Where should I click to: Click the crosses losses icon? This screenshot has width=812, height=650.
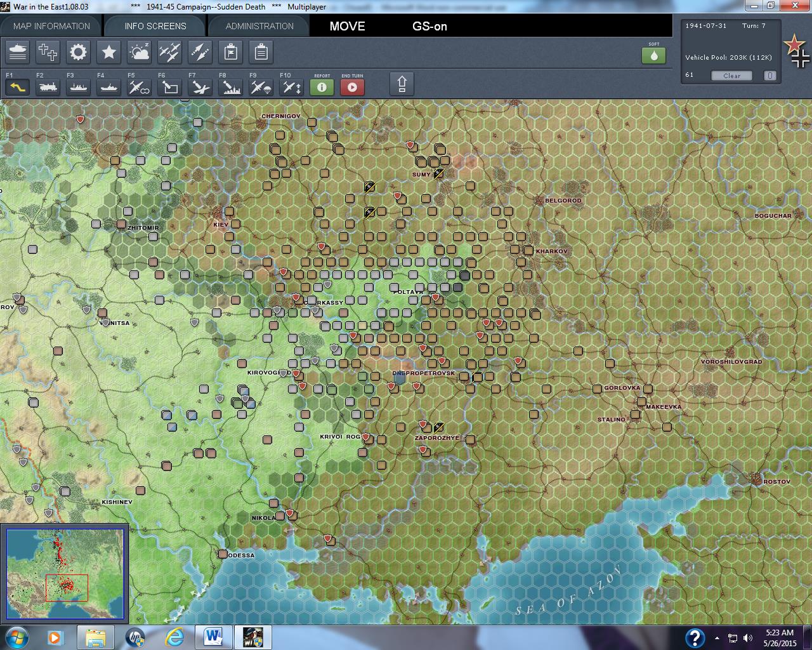coord(48,52)
